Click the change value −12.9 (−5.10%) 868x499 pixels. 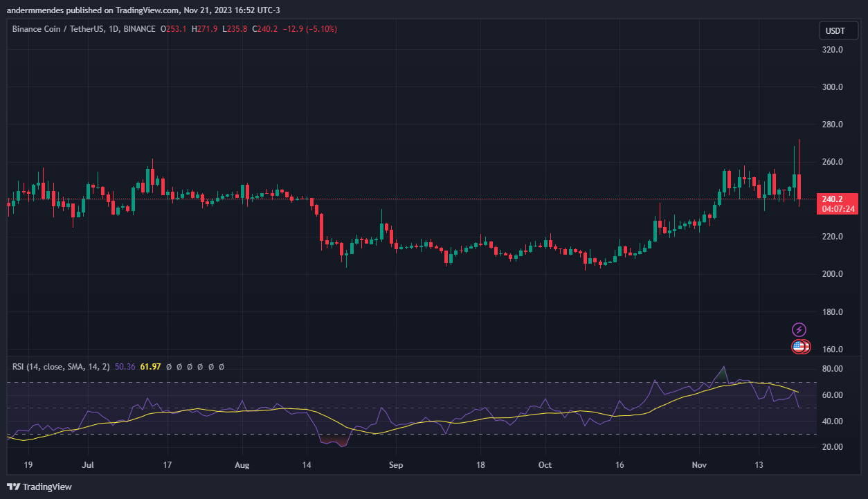coord(310,29)
